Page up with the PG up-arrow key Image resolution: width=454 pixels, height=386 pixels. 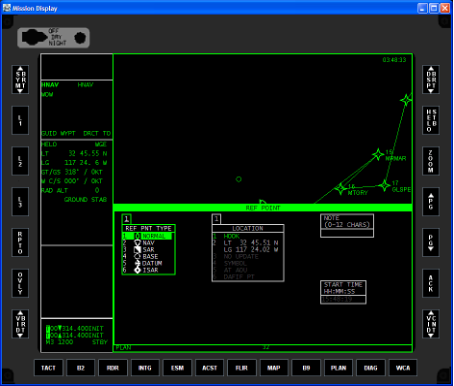tap(431, 202)
